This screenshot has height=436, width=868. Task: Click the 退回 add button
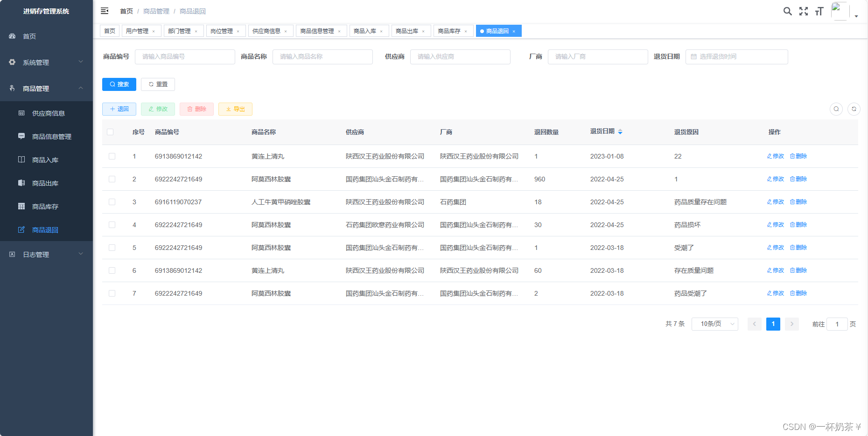click(119, 109)
